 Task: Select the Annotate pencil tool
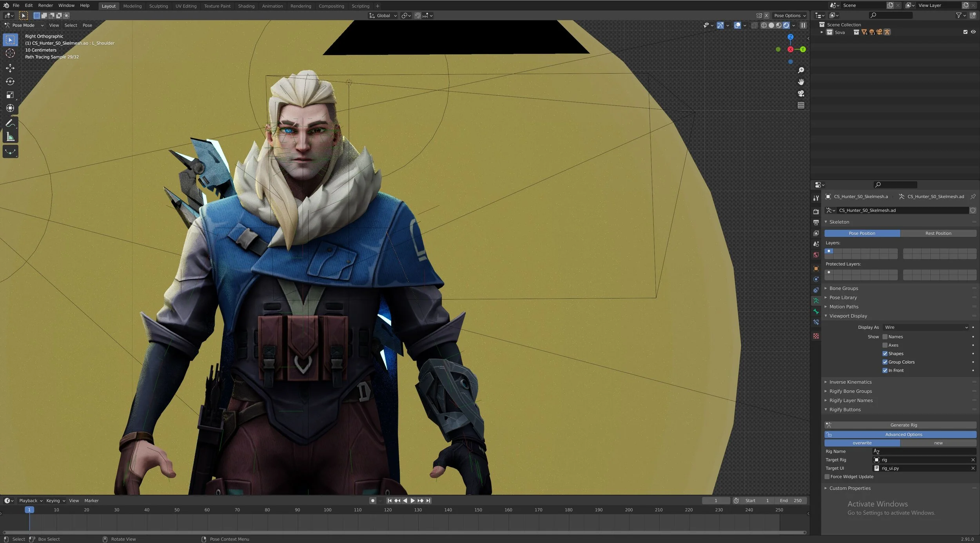pyautogui.click(x=10, y=123)
